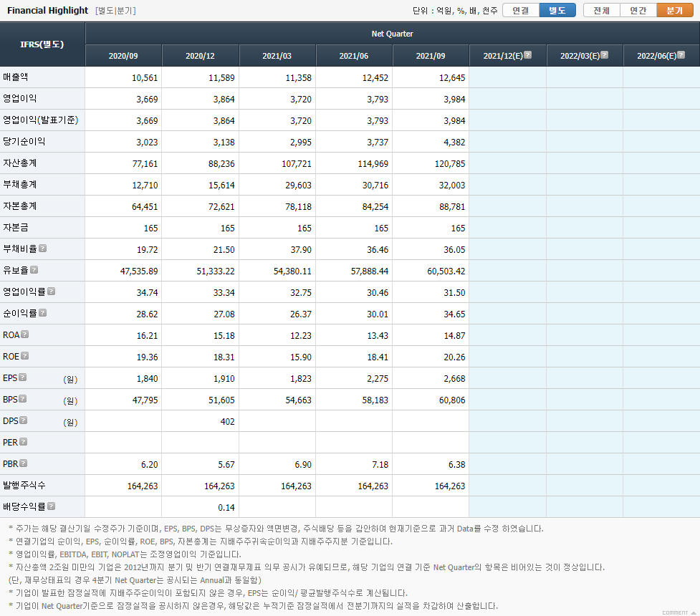Click net margin value 34.65

coord(454,314)
